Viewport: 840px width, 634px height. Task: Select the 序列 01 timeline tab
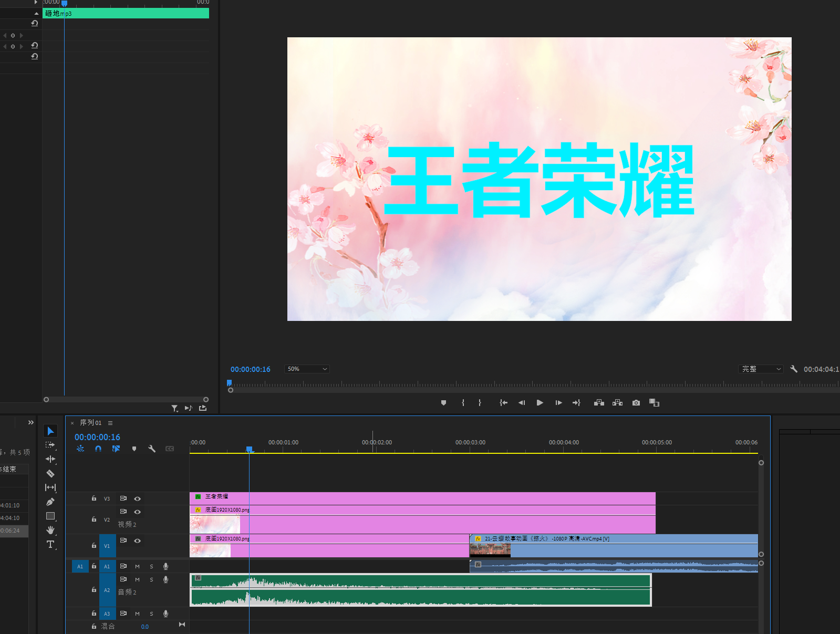(90, 423)
